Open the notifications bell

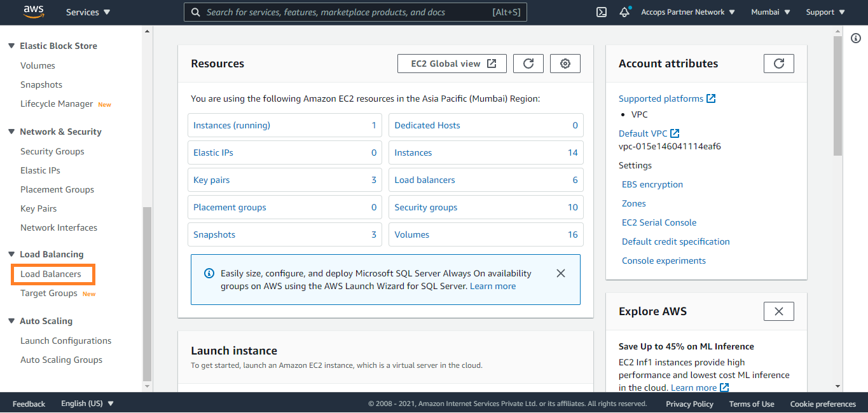point(624,12)
